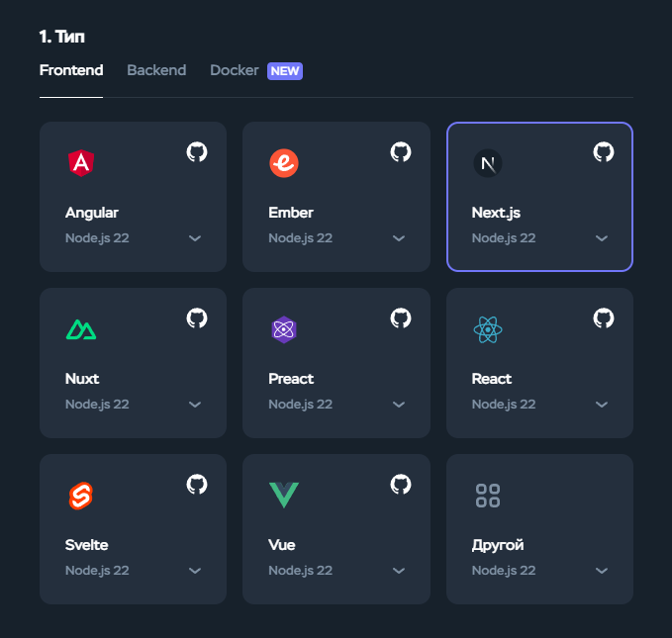Screen dimensions: 672x638
Task: Select the Vue framework name
Action: coord(282,545)
